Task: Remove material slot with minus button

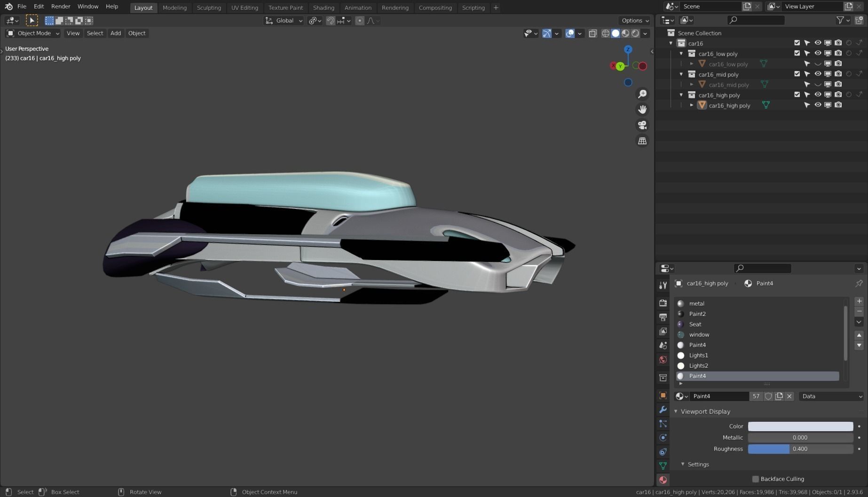Action: 859,311
